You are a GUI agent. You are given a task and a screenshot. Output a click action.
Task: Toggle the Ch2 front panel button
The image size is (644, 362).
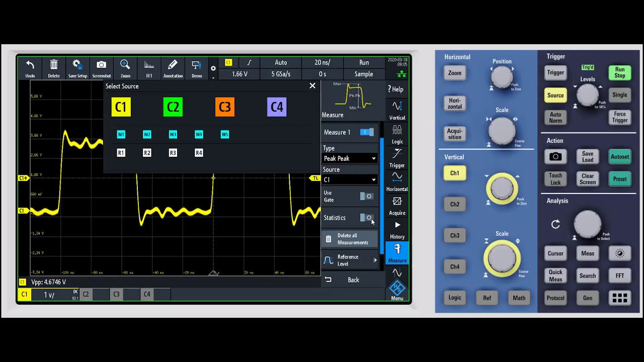coord(455,204)
